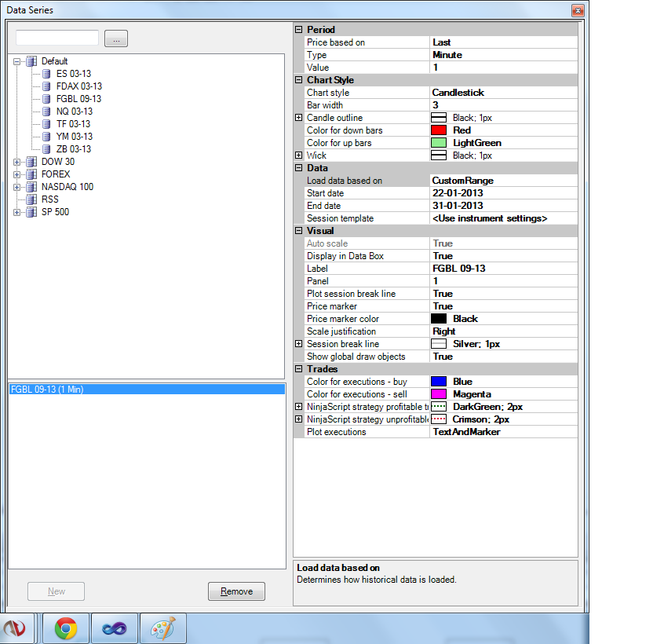Click the Panel value 1

(x=504, y=281)
